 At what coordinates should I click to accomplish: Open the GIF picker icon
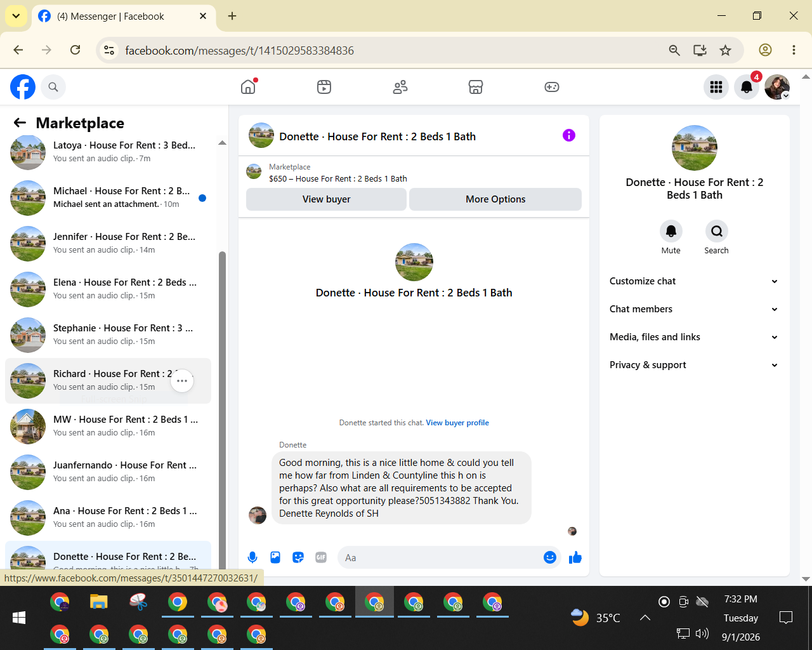point(321,557)
